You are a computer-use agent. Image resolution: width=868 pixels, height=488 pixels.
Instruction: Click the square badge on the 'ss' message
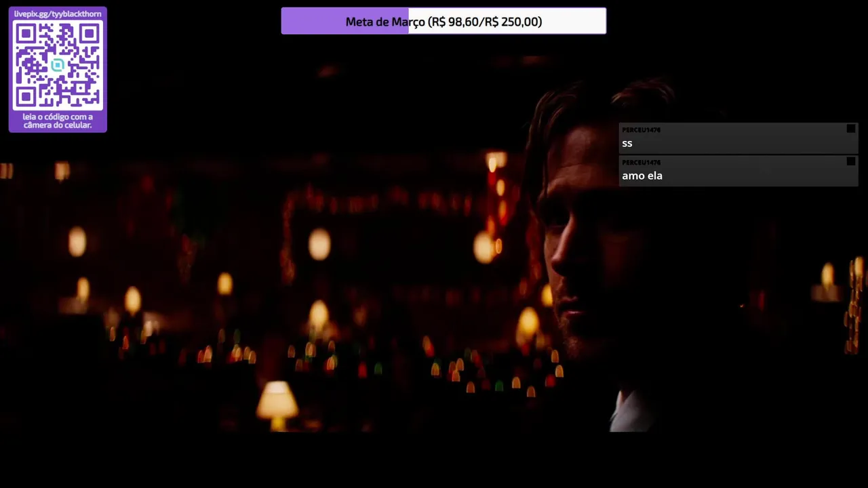(851, 129)
